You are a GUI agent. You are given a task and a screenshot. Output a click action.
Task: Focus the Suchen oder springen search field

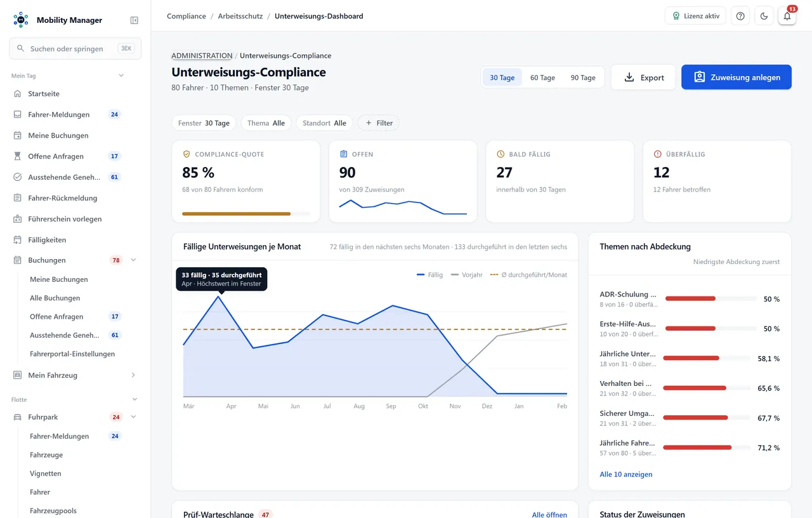pos(75,49)
